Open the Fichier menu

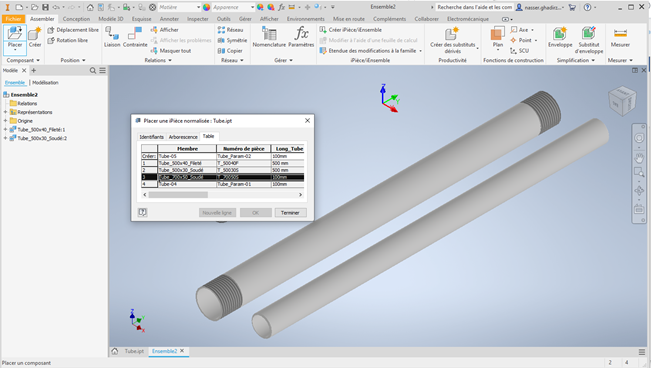13,19
